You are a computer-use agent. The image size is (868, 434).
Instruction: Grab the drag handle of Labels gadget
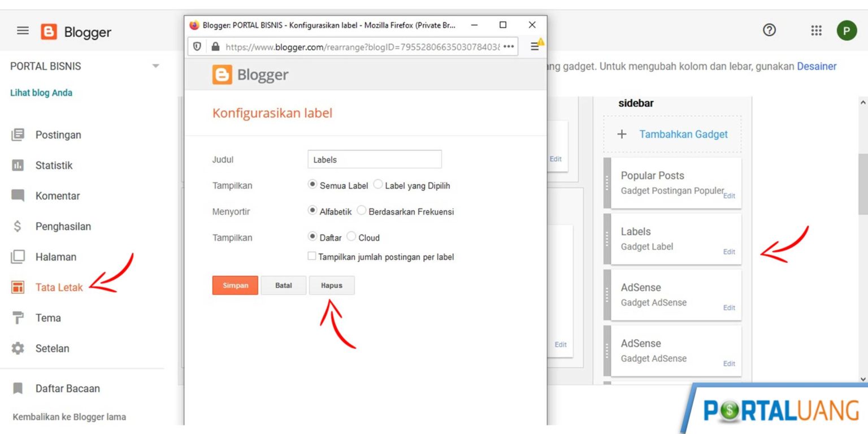[x=607, y=239]
